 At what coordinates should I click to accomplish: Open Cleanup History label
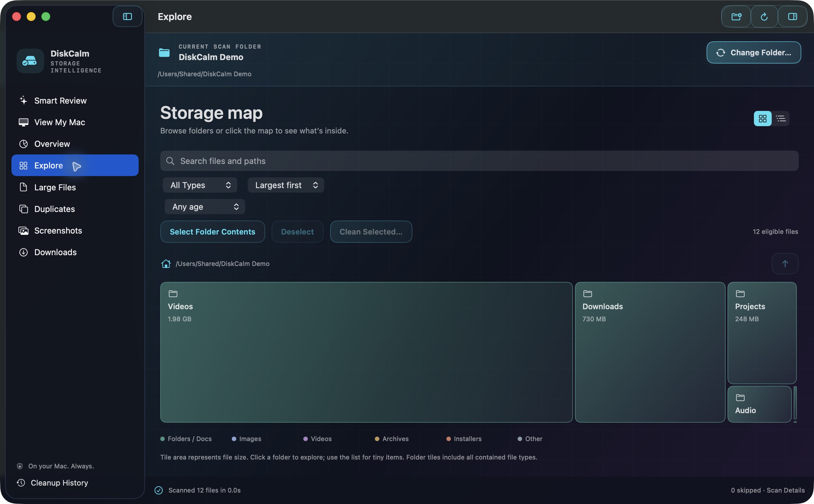pos(59,483)
